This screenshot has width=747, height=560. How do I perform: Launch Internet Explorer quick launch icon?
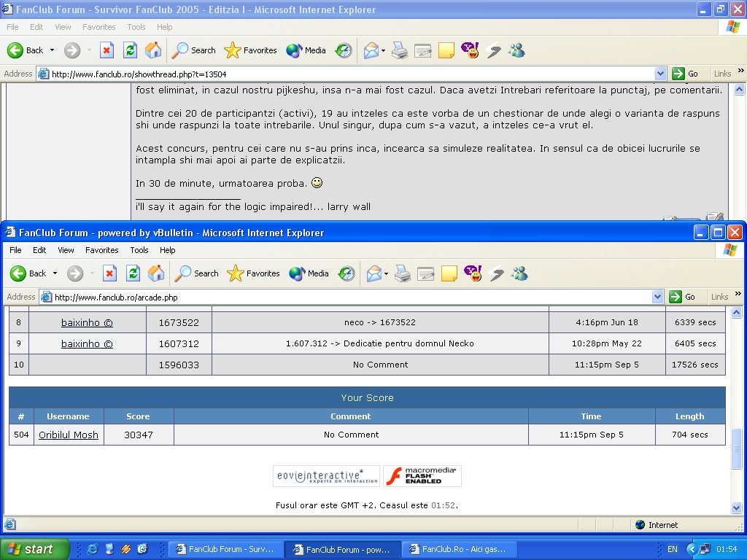pyautogui.click(x=92, y=549)
